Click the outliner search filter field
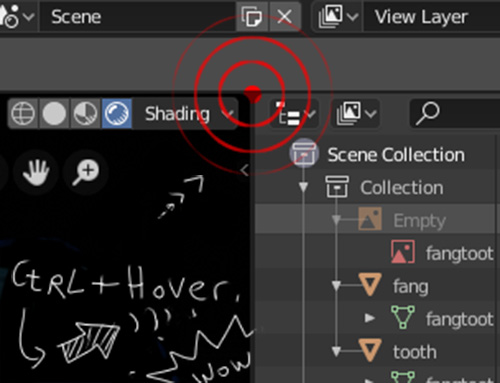 pos(455,114)
